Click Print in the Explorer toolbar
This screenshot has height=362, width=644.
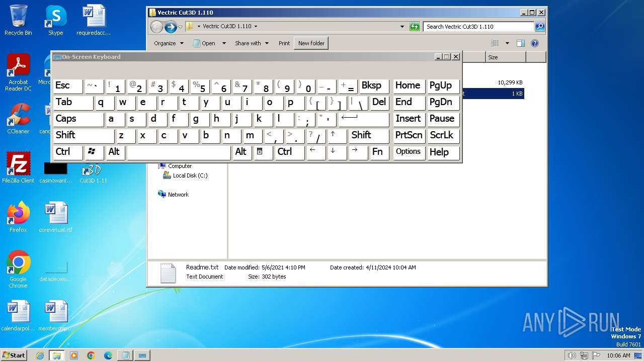(x=284, y=43)
